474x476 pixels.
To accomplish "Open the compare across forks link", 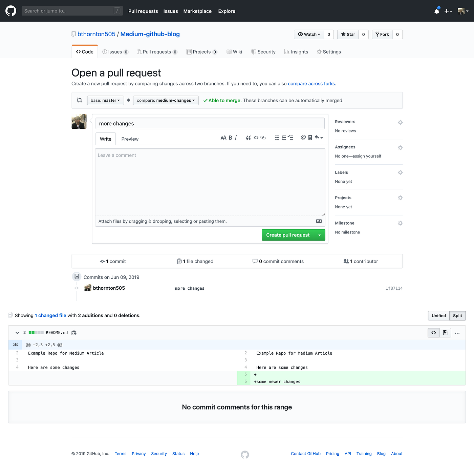I will pos(311,83).
